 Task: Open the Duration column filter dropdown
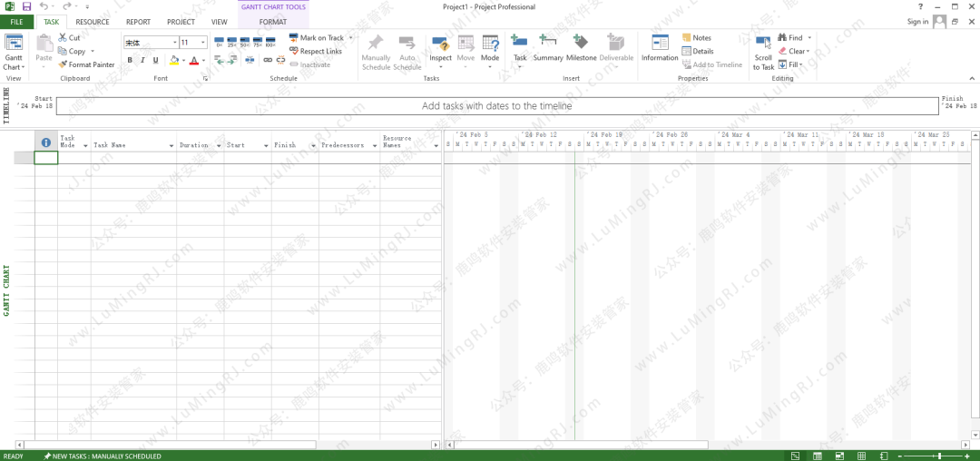pyautogui.click(x=218, y=145)
